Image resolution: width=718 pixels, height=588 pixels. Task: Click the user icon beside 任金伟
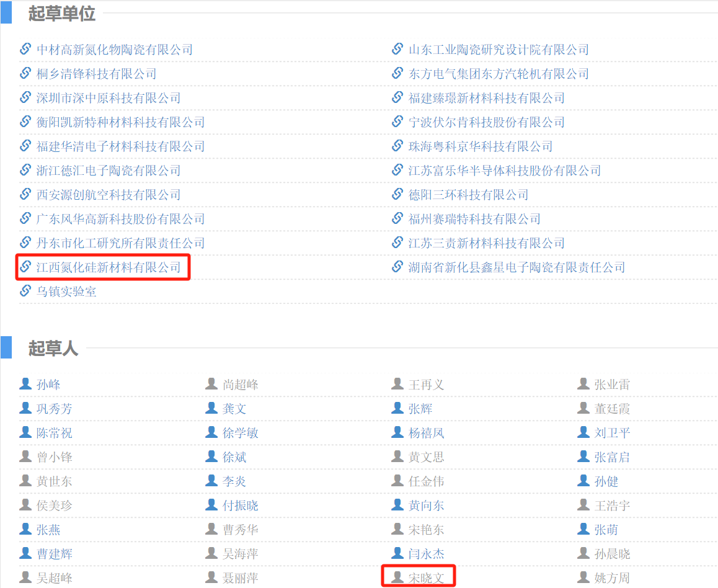coord(397,481)
